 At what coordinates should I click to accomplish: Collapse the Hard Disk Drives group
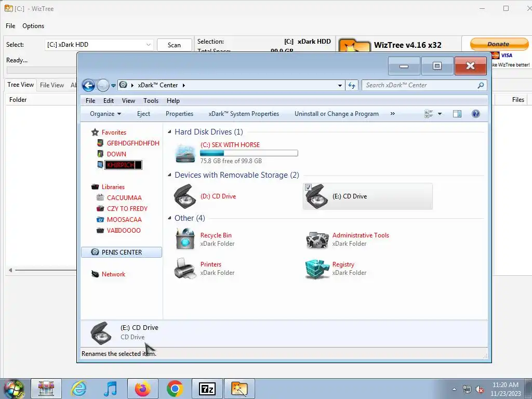coord(169,132)
